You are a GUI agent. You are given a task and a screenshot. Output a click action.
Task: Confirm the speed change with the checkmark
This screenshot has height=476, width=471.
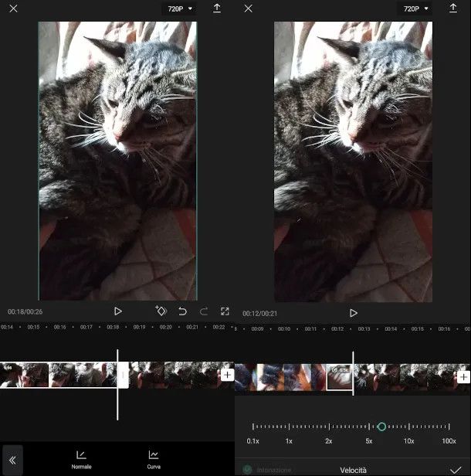(455, 469)
